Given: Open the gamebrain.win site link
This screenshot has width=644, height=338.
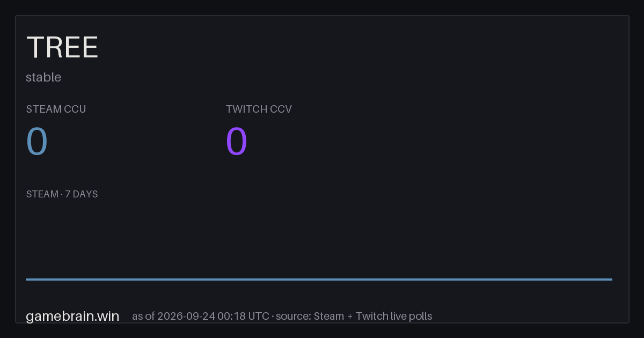Looking at the screenshot, I should click(72, 316).
